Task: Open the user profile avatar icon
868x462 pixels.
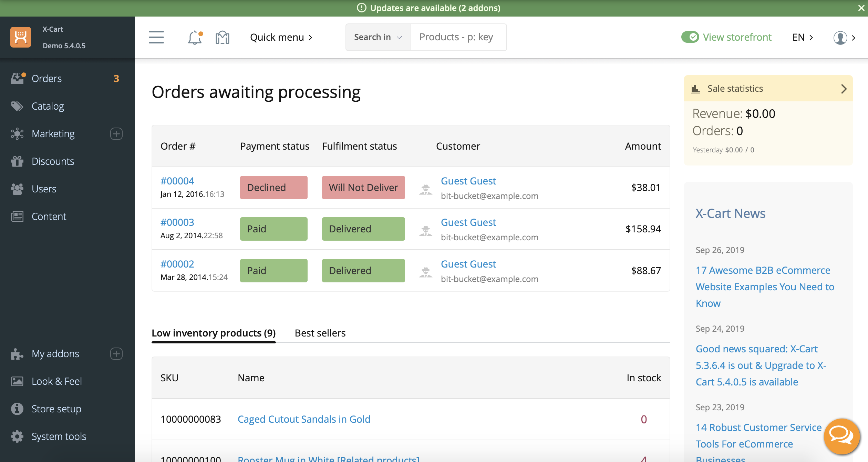Action: point(840,37)
